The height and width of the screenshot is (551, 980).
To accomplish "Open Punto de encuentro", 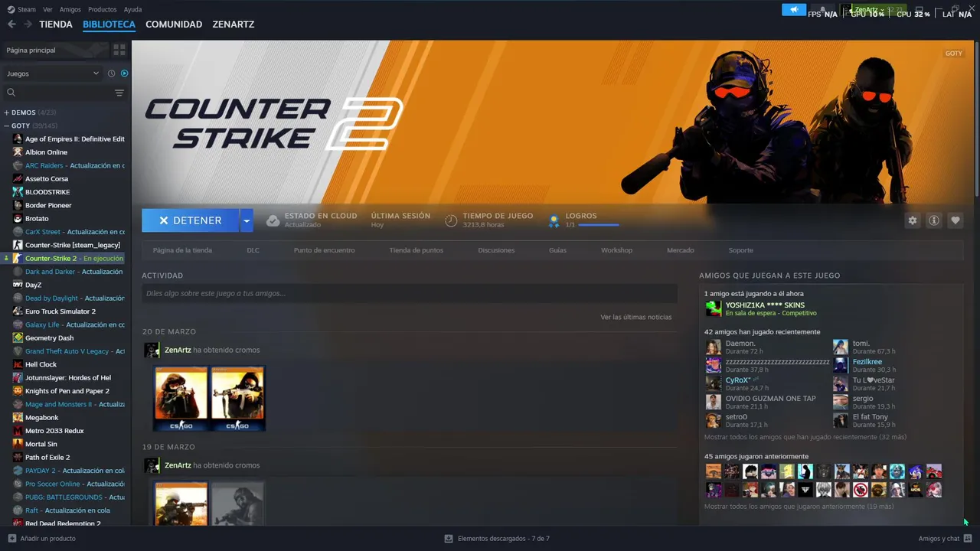I will [x=324, y=250].
